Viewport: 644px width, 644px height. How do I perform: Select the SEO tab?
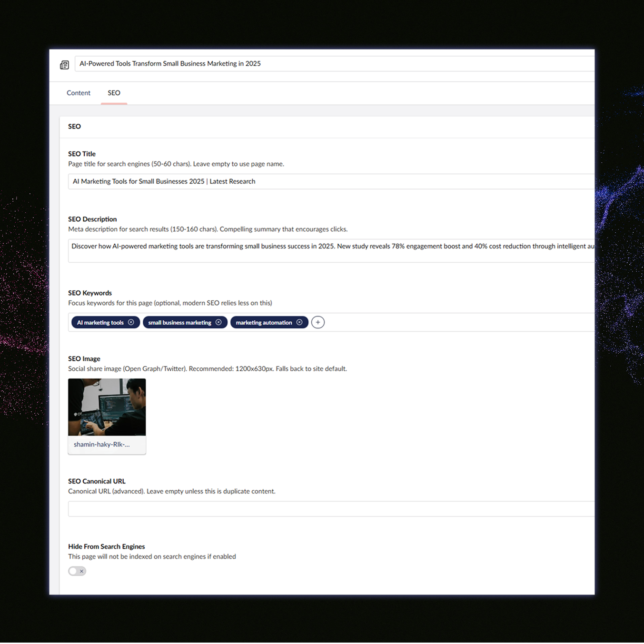pos(114,93)
